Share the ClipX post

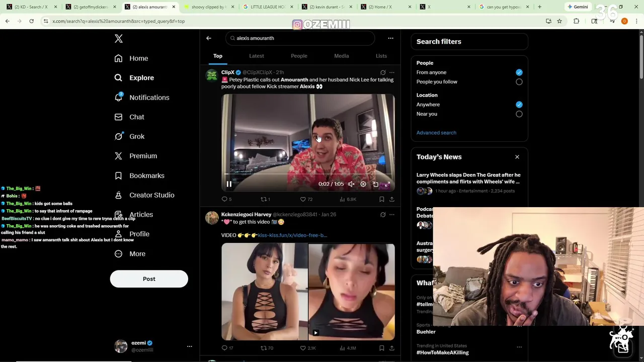tap(392, 199)
